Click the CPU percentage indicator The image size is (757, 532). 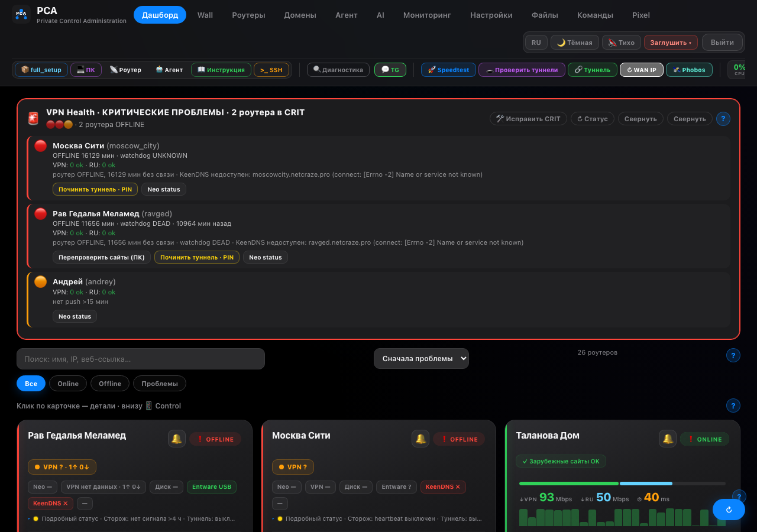[739, 69]
